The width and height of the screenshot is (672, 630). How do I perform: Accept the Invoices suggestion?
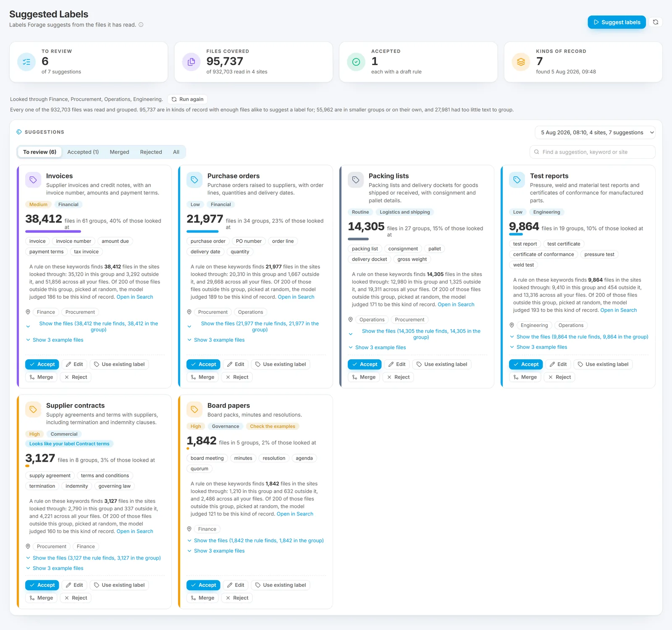[x=42, y=364]
